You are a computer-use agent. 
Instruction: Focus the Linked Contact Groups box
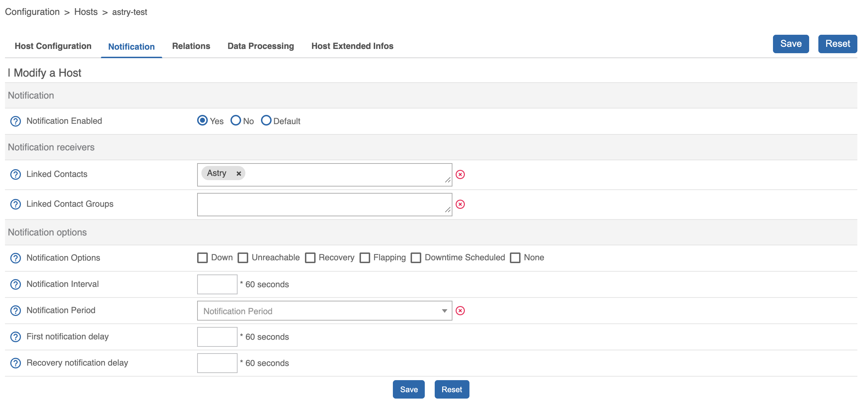pyautogui.click(x=325, y=205)
